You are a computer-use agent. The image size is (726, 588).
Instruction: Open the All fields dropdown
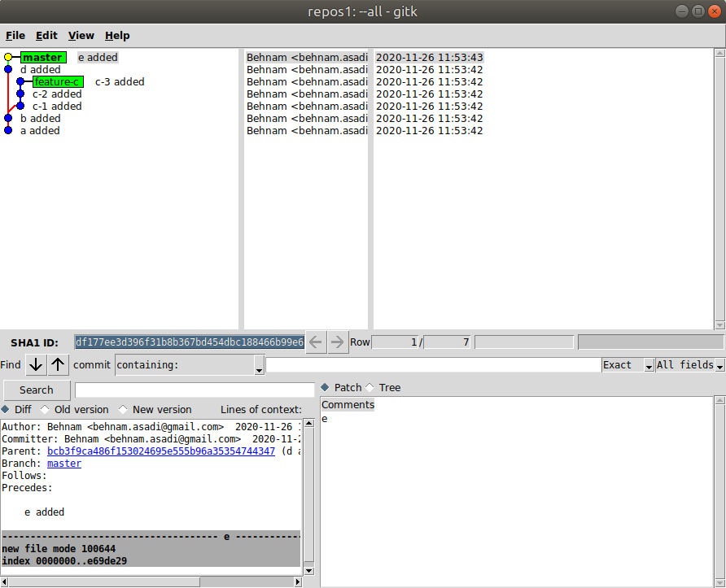(x=689, y=365)
